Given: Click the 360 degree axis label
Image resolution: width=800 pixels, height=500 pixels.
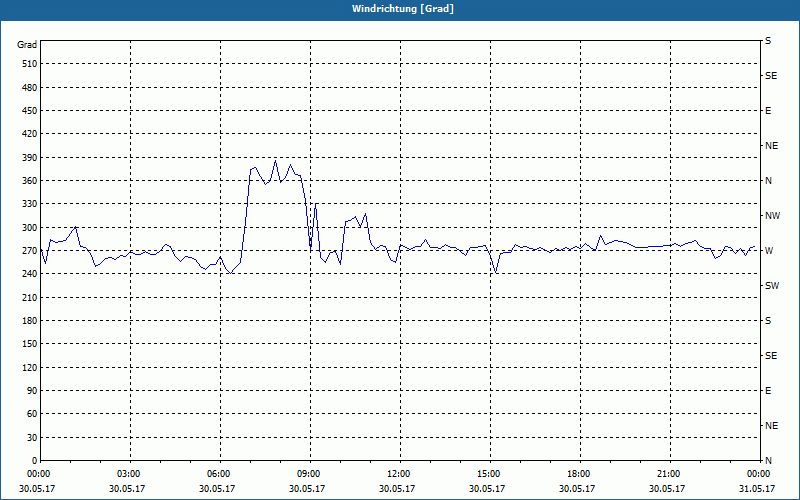Looking at the screenshot, I should pyautogui.click(x=30, y=181).
